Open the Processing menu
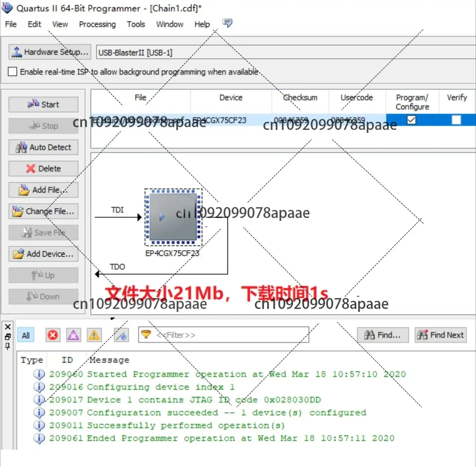476x467 pixels. tap(97, 24)
